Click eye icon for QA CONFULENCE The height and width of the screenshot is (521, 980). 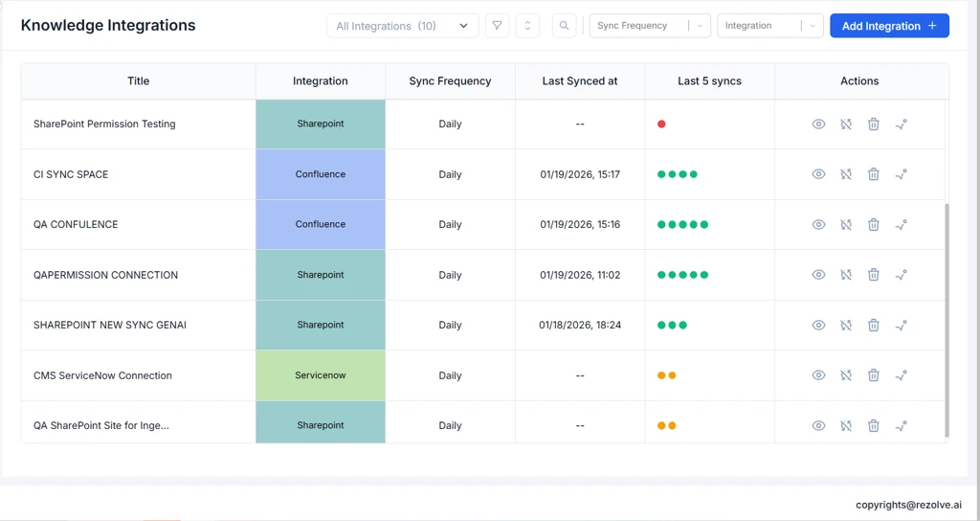click(818, 225)
